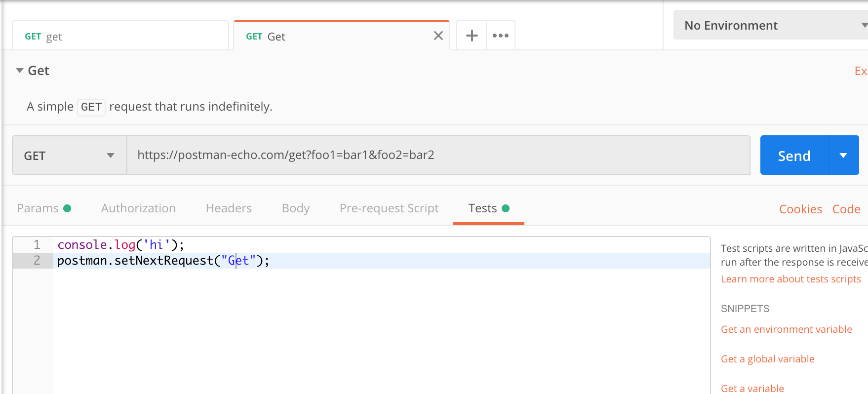
Task: Open the Cookies link
Action: (800, 209)
